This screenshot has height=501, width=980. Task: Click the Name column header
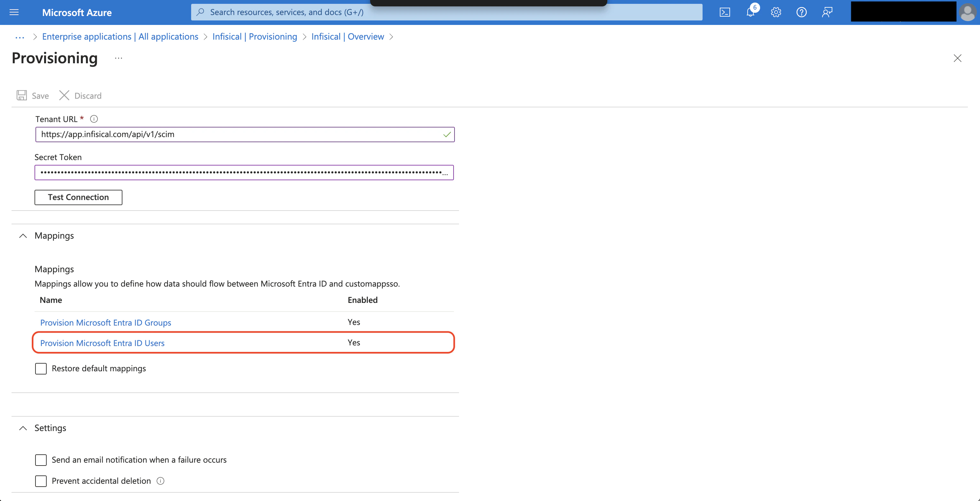point(51,300)
